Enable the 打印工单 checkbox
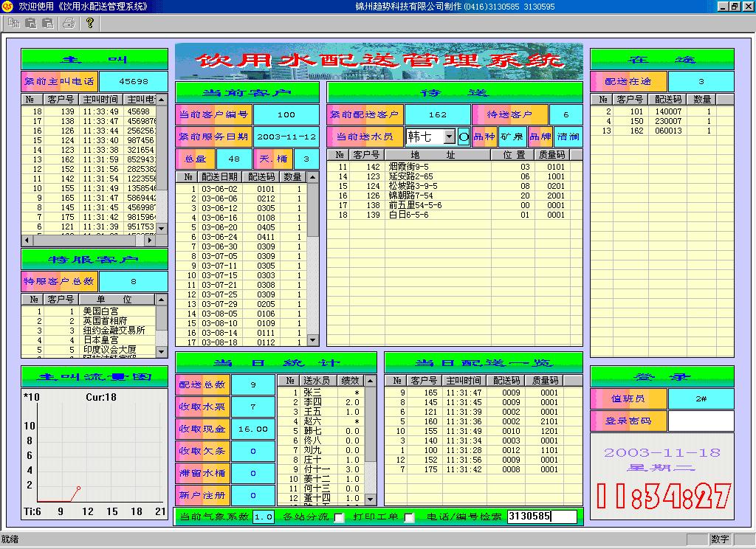The height and width of the screenshot is (549, 756). click(x=408, y=518)
